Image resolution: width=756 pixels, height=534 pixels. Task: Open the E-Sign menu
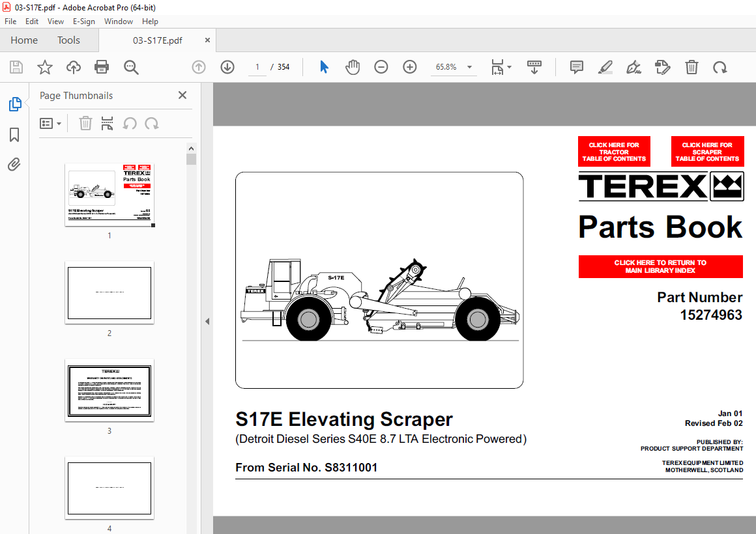point(84,21)
